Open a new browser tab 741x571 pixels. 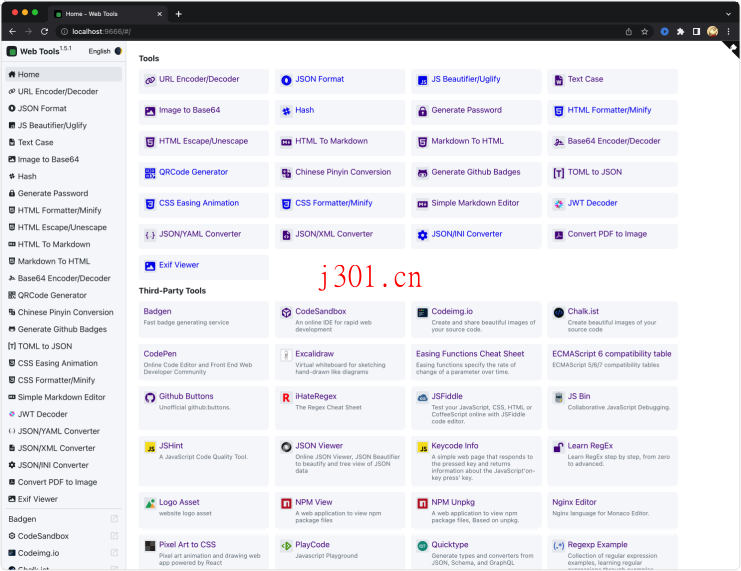tap(178, 14)
